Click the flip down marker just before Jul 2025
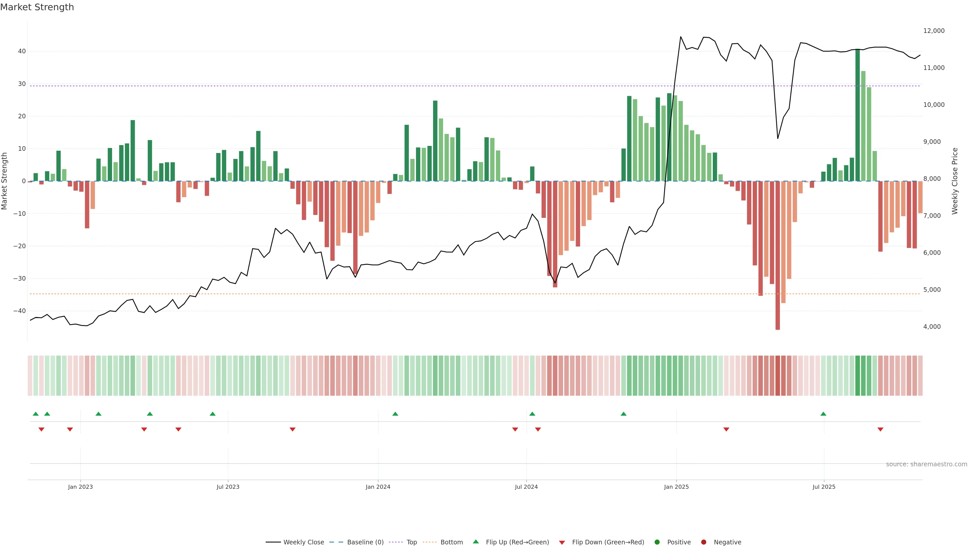The height and width of the screenshot is (551, 980). coord(726,429)
